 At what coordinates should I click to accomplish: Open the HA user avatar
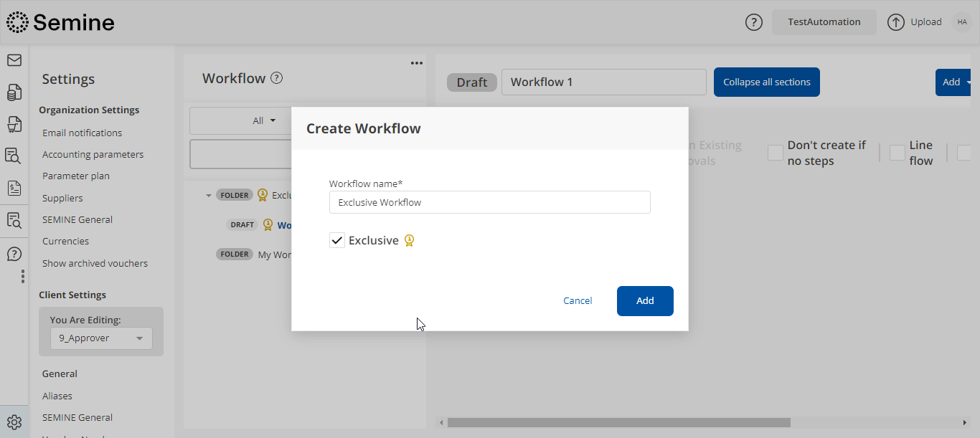click(961, 22)
